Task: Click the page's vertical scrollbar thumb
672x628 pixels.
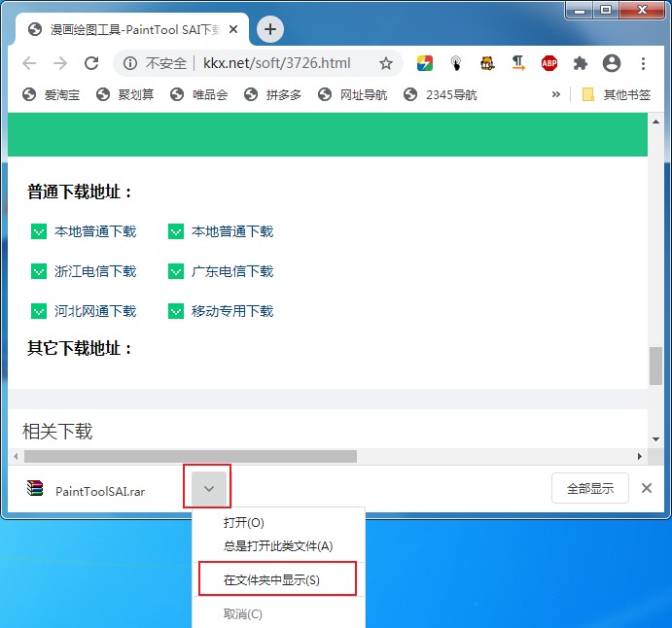Action: point(655,366)
